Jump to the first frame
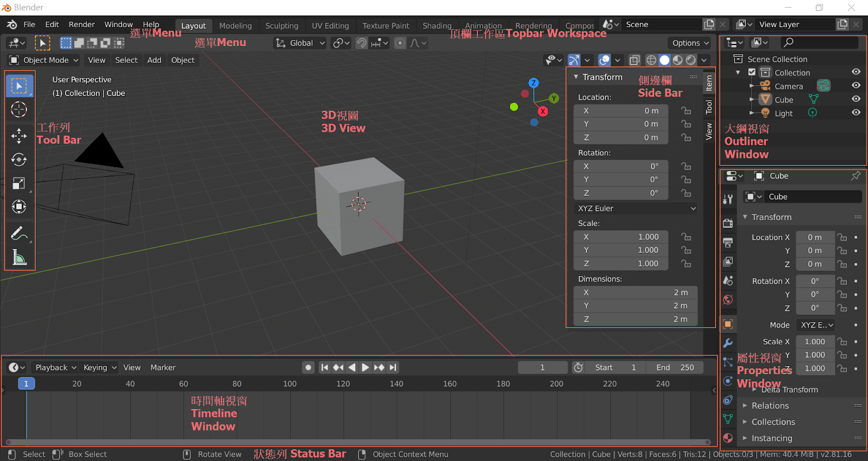The width and height of the screenshot is (868, 461). (x=324, y=367)
